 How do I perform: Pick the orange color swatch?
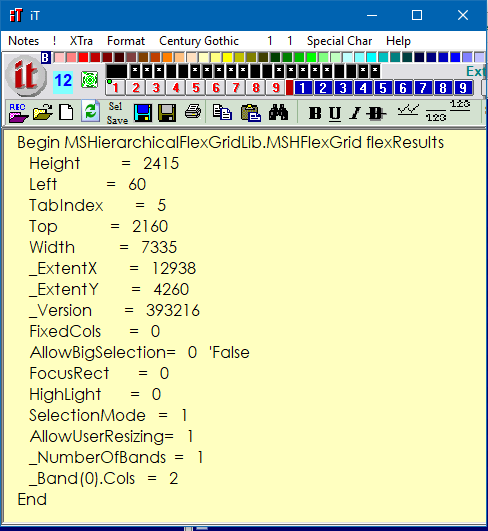pyautogui.click(x=167, y=57)
